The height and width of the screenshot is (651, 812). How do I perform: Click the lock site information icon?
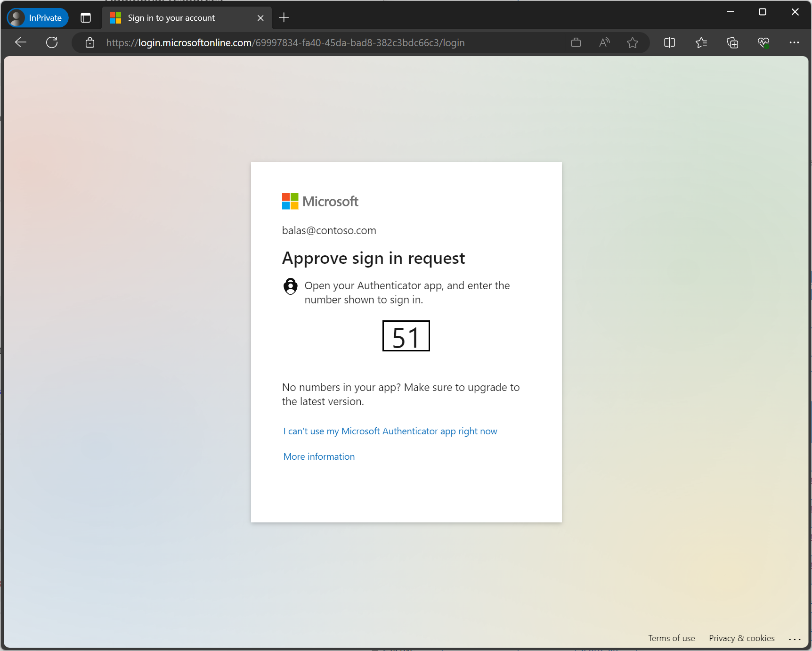click(x=90, y=43)
